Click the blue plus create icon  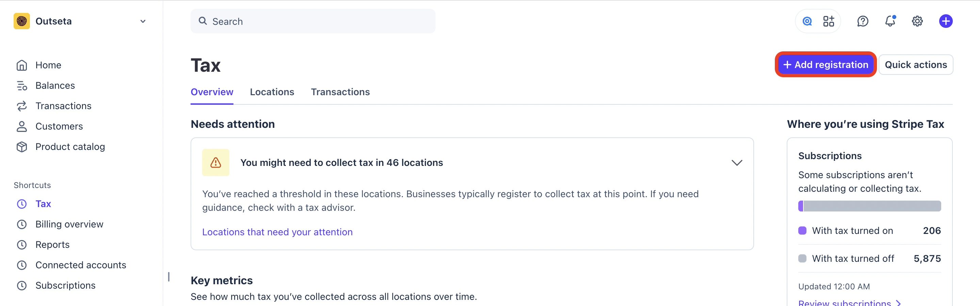click(945, 21)
